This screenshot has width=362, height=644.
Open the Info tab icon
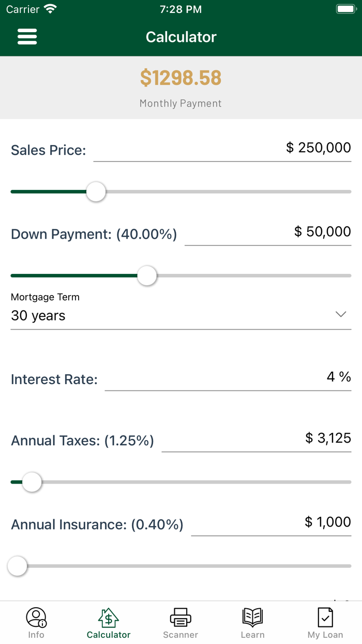pos(36,617)
